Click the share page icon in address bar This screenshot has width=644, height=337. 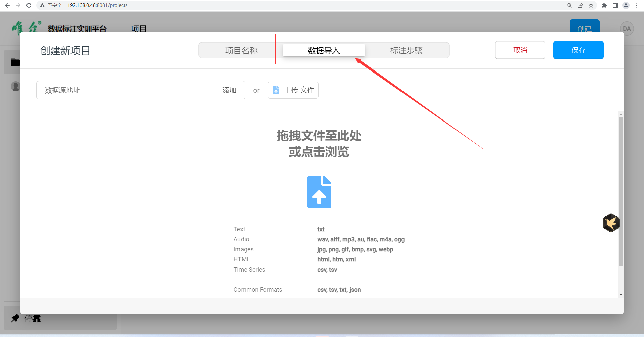click(580, 5)
